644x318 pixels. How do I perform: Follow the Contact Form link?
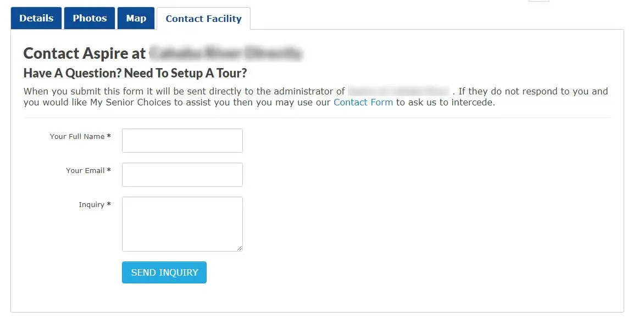pos(363,102)
